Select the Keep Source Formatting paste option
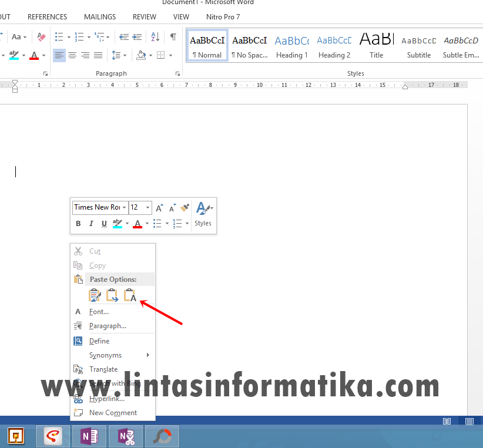483x448 pixels. coord(95,295)
